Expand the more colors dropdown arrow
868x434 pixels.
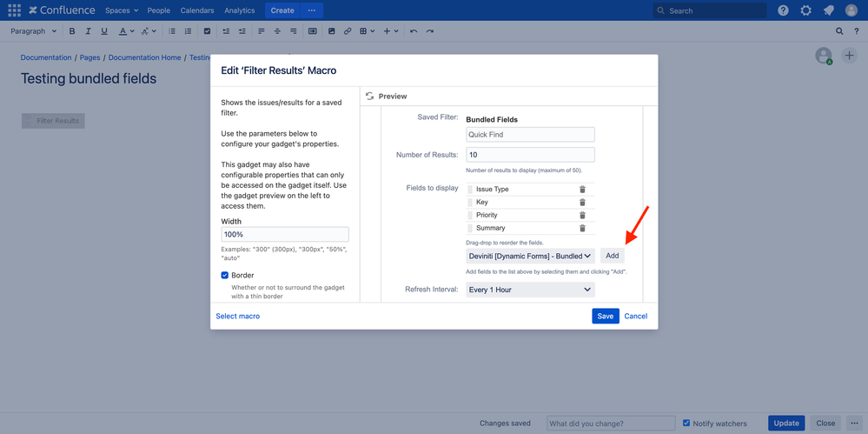131,31
